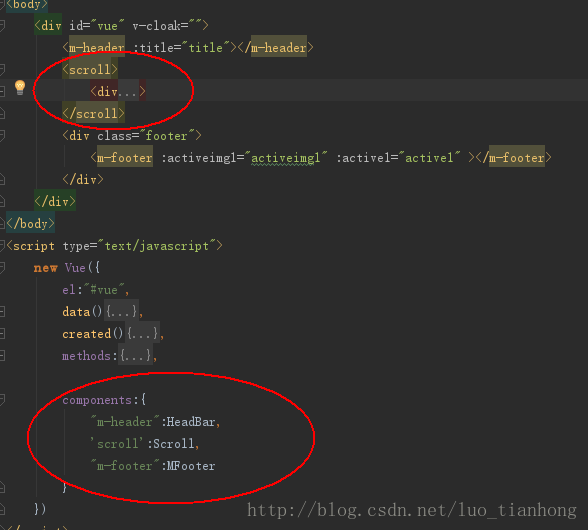
Task: Click the HeadBar identifier
Action: click(x=191, y=422)
